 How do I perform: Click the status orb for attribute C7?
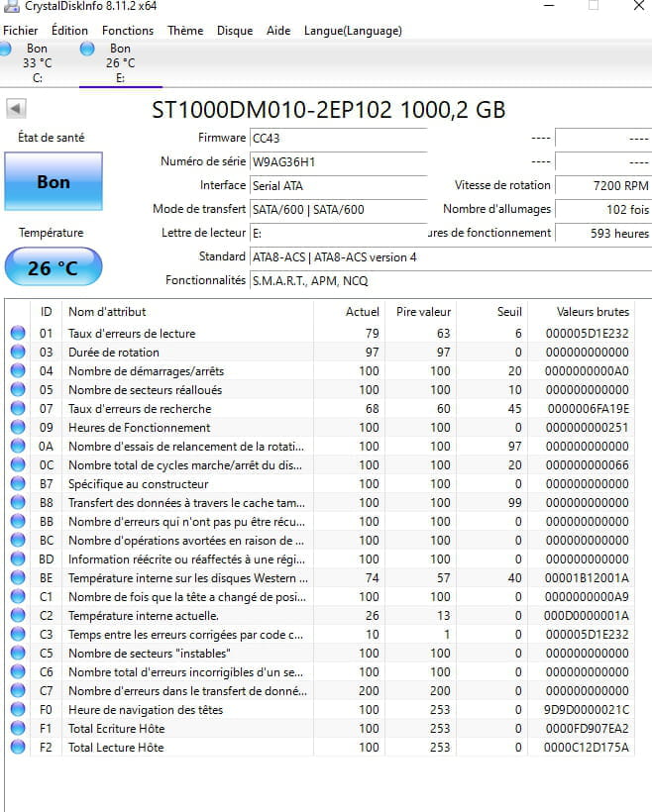pos(18,691)
